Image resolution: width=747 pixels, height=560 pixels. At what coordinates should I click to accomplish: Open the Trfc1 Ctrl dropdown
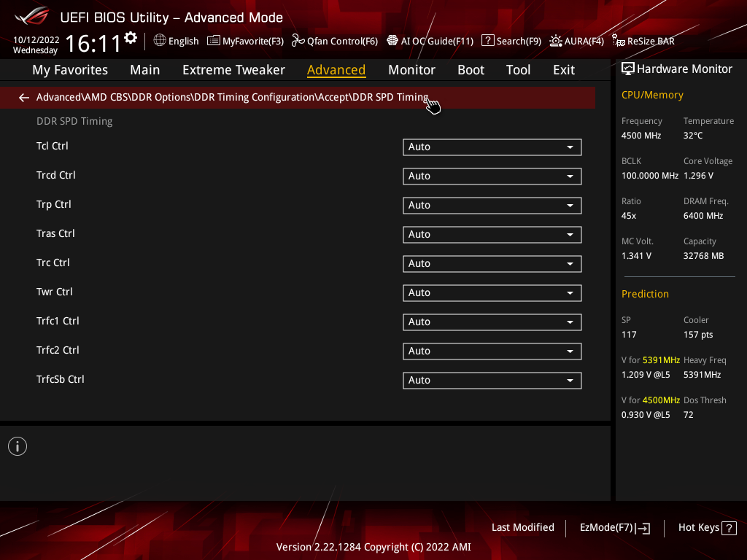(492, 322)
